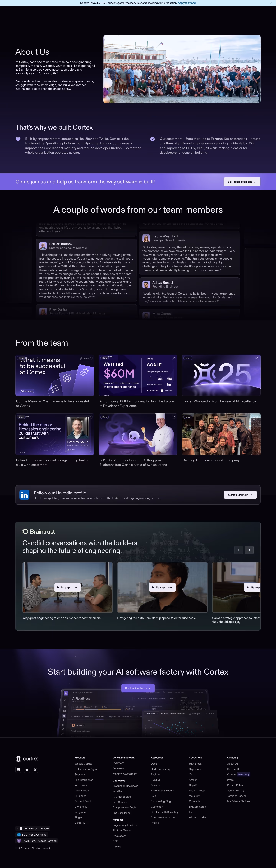Click See open positions button
This screenshot has width=276, height=868.
242,182
